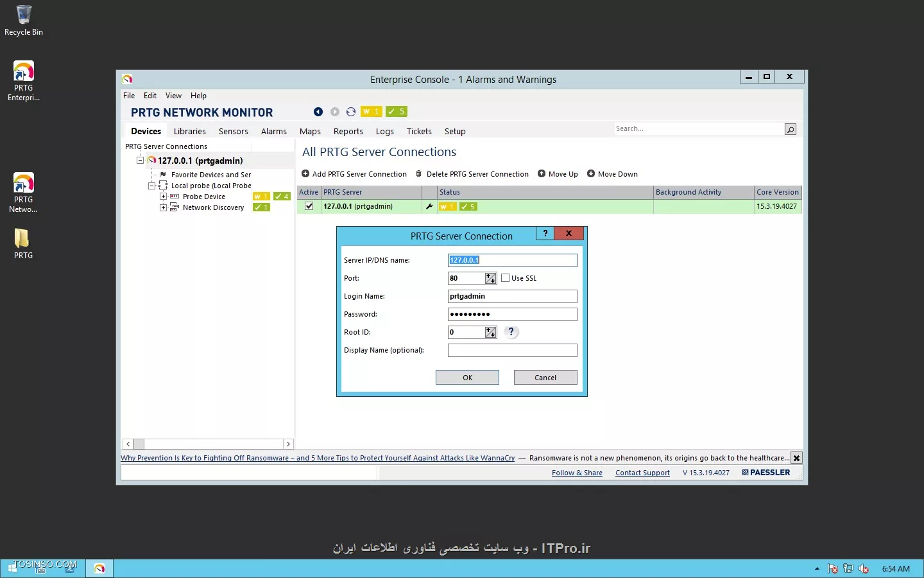Switch to the Tickets tab
The width and height of the screenshot is (924, 578).
[x=419, y=131]
